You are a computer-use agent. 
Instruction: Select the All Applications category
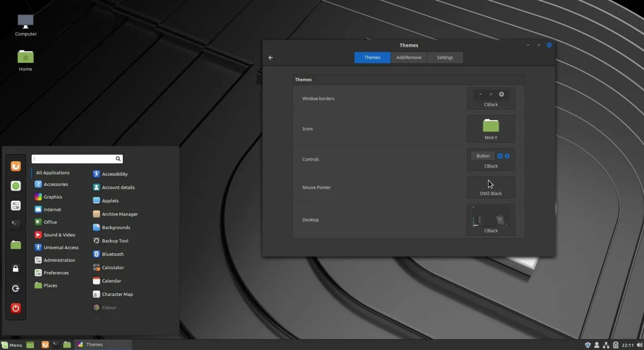(53, 172)
